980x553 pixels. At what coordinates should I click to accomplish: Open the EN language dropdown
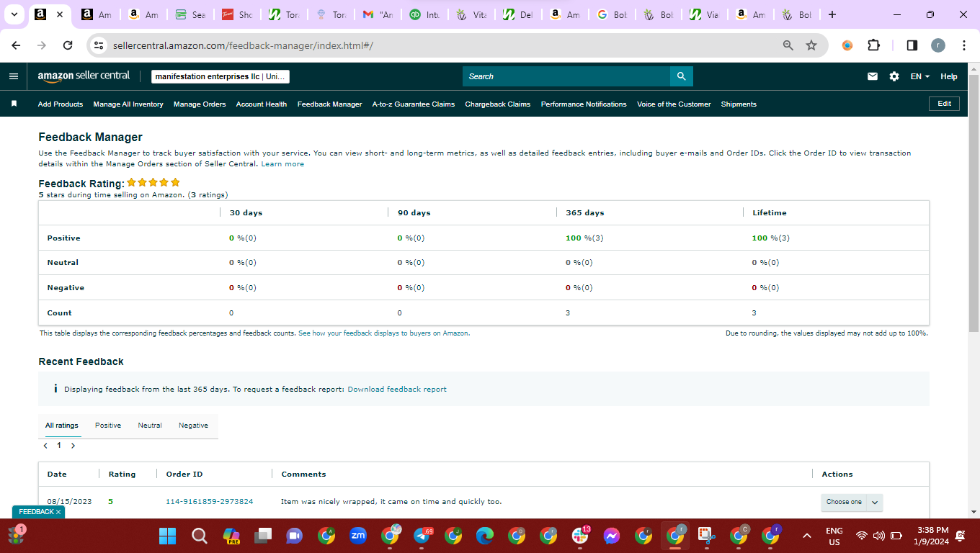(x=920, y=76)
